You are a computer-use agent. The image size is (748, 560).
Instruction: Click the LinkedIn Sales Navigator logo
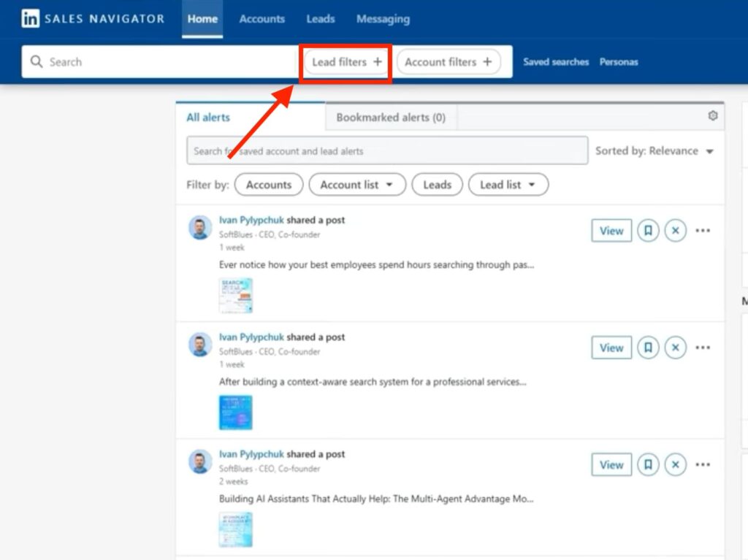[x=93, y=18]
